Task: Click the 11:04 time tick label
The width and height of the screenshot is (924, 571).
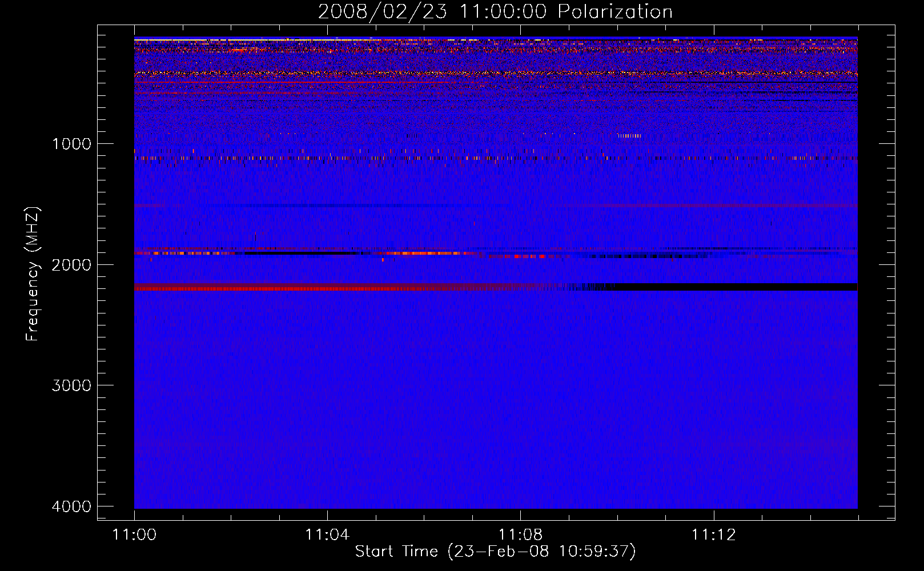Action: coord(327,535)
